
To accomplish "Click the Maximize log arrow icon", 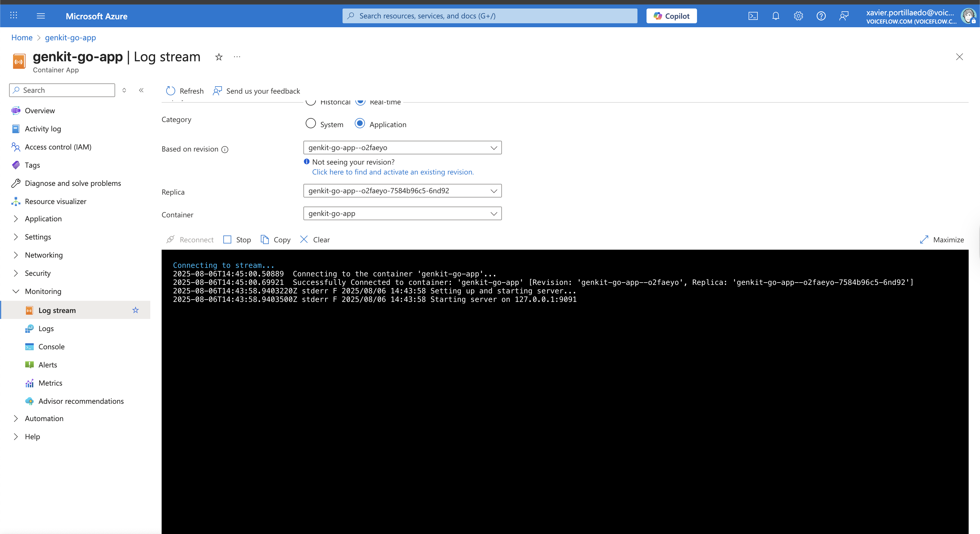I will pos(924,239).
